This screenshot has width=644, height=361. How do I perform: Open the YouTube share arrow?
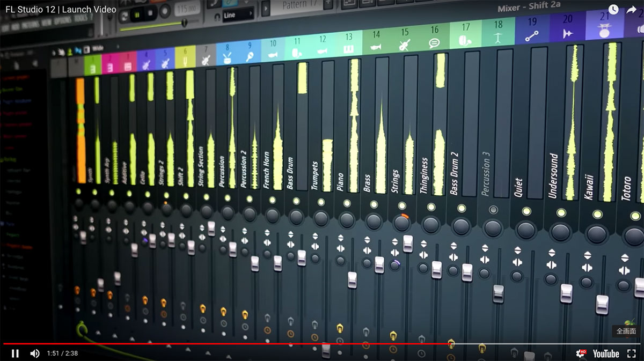[x=632, y=10]
